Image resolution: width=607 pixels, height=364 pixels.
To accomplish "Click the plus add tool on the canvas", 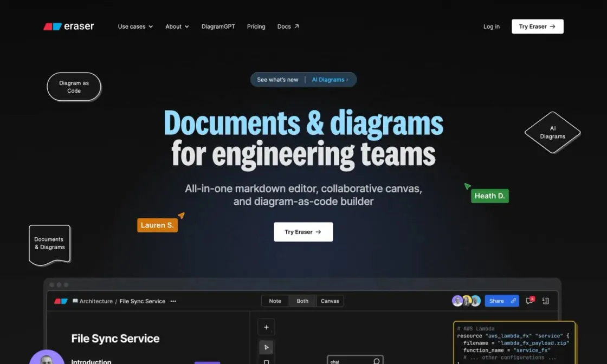I will (266, 327).
